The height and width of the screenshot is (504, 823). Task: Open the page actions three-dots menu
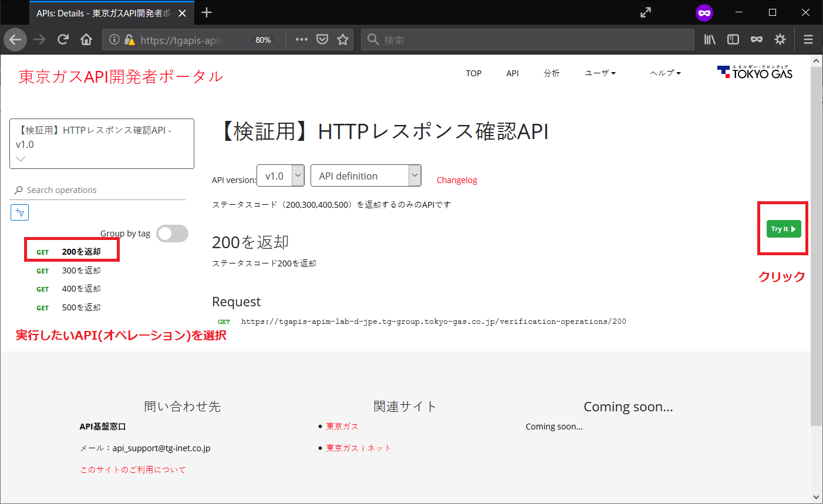pyautogui.click(x=302, y=40)
